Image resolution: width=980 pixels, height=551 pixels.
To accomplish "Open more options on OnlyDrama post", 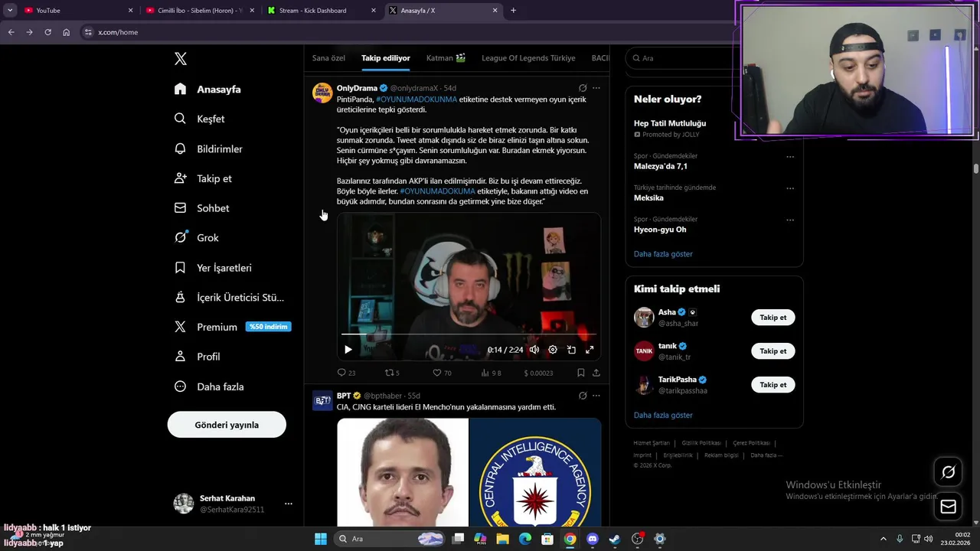I will (596, 88).
